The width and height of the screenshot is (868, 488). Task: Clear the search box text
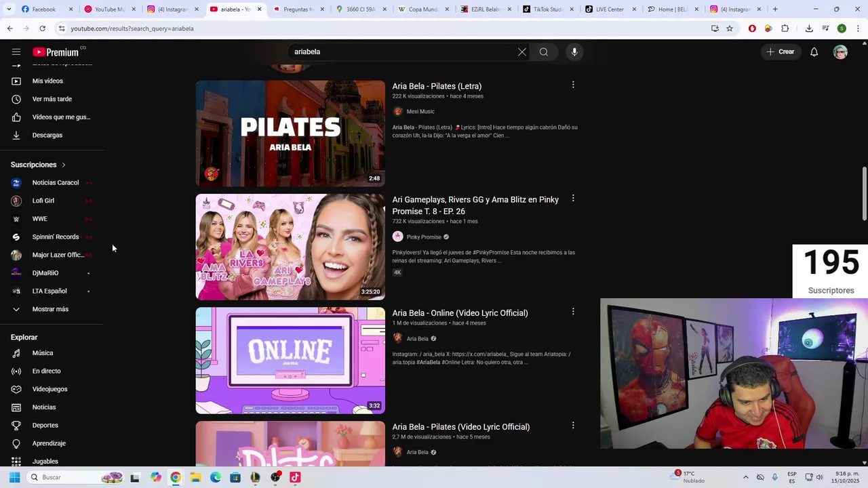(x=522, y=52)
